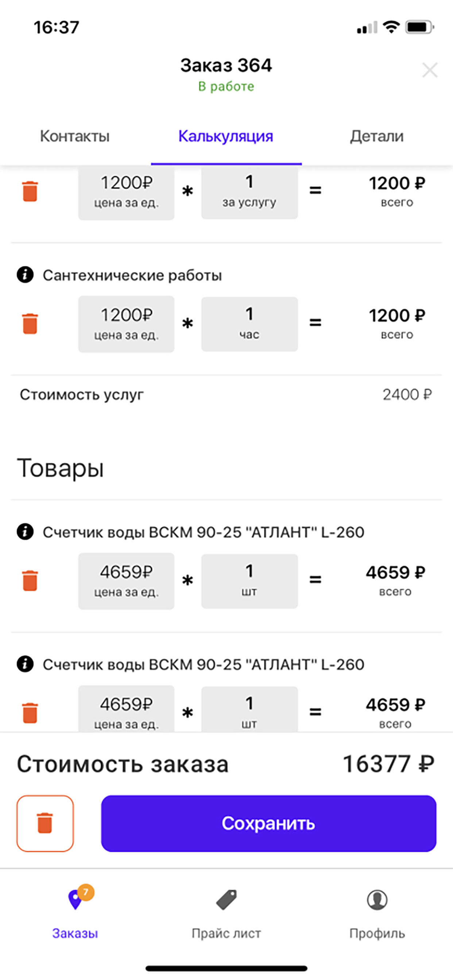Open Профиль in bottom navigation
This screenshot has height=980, width=453.
377,913
